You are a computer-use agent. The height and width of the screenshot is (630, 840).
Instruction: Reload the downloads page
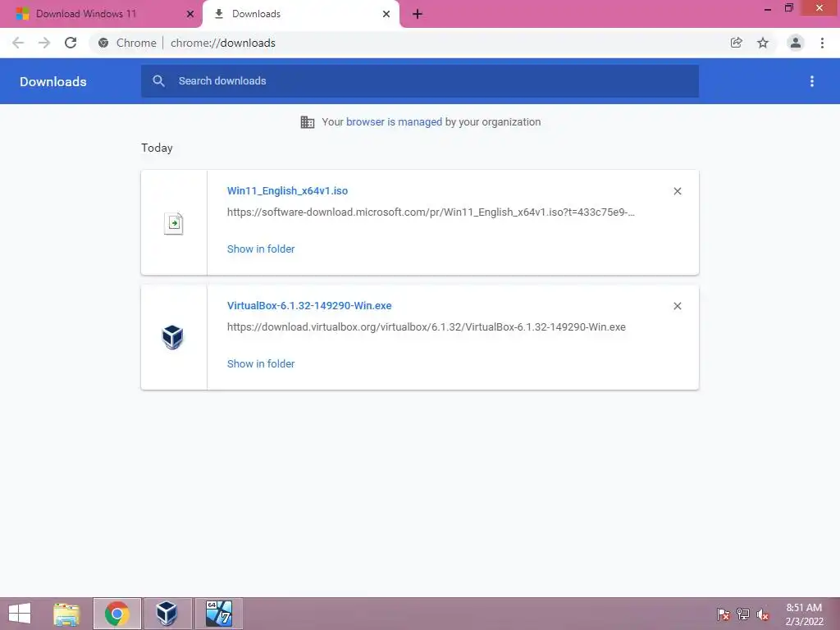pos(71,43)
